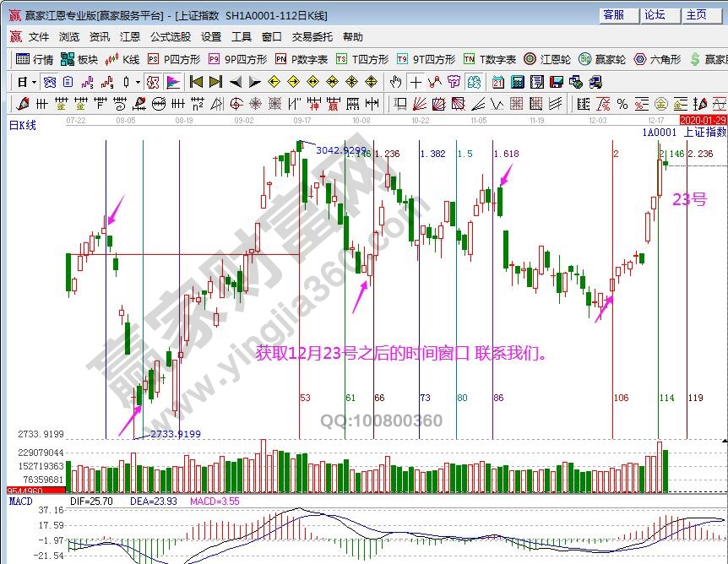Jump to first bar with skip-back icon

pyautogui.click(x=196, y=82)
